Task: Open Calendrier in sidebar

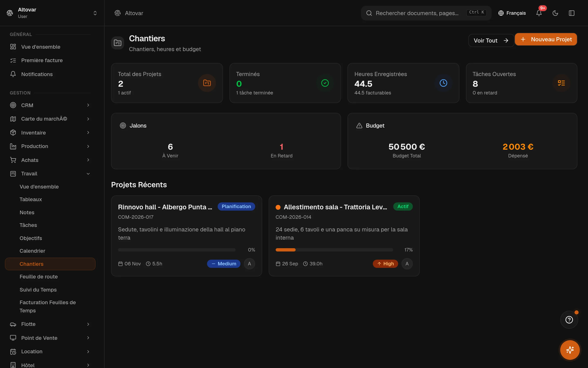Action: coord(50,251)
